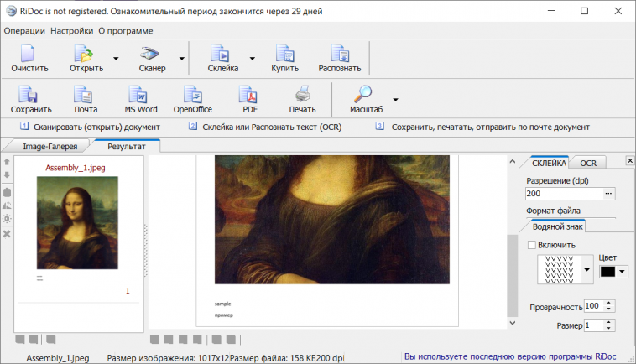636x364 pixels.
Task: Click the resolution browse "..." button
Action: pos(608,194)
